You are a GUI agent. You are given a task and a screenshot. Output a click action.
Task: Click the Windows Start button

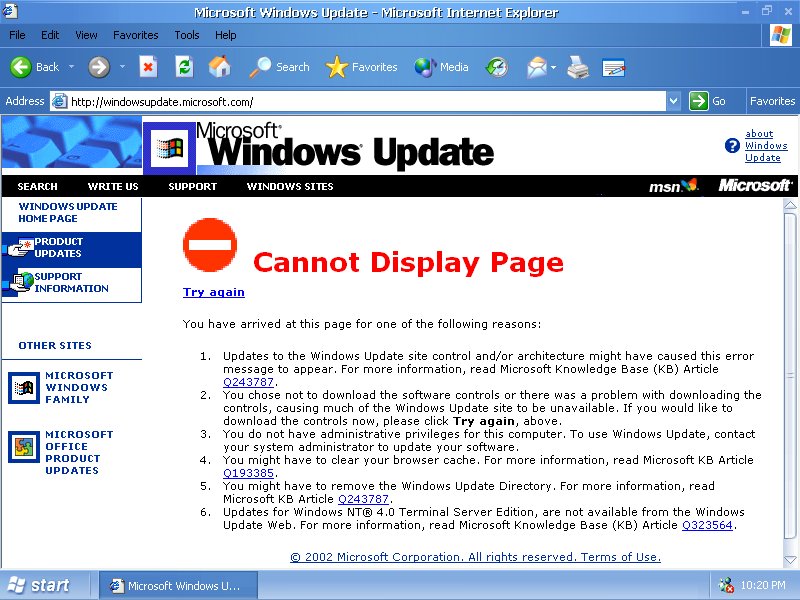pos(40,585)
